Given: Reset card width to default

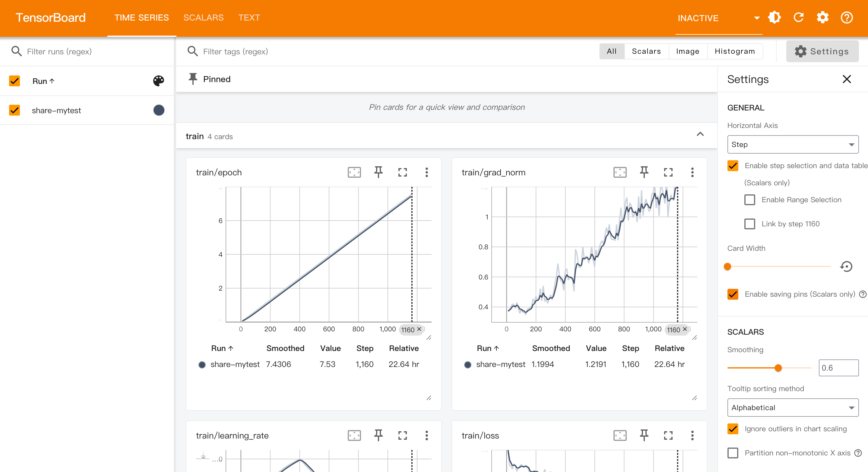Looking at the screenshot, I should pos(846,266).
